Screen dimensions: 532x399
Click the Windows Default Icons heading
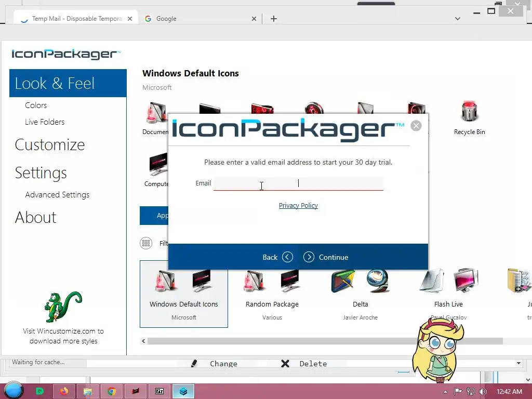(191, 73)
